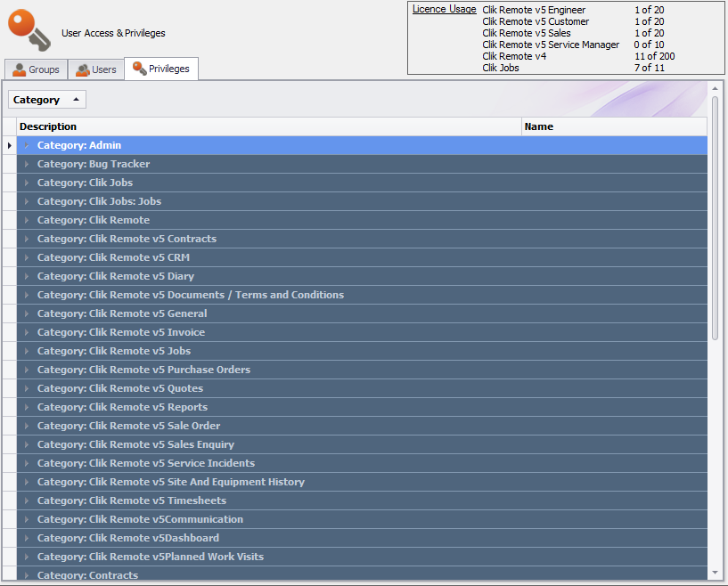Select the Category: Contracts row
Viewport: 728px width, 586px height.
(x=362, y=574)
